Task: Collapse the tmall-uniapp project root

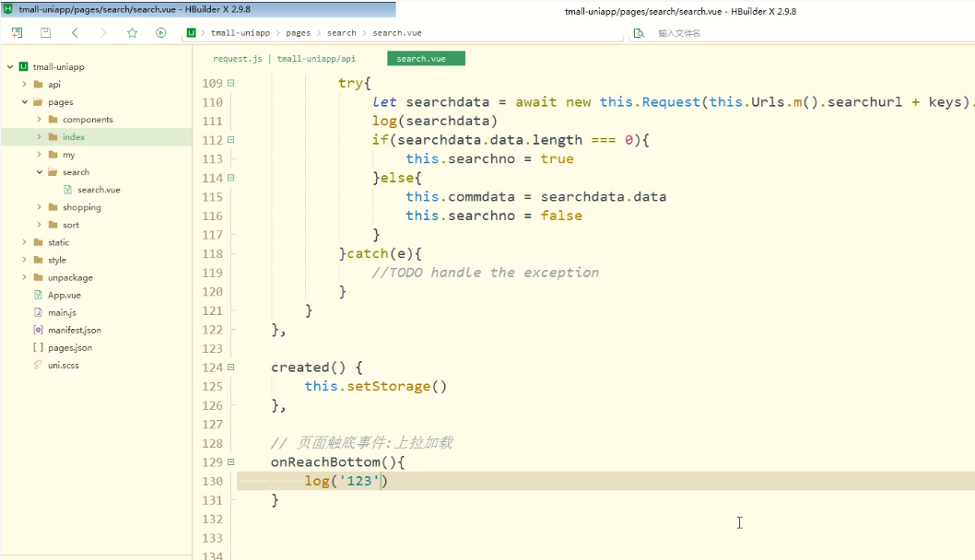Action: pos(10,66)
